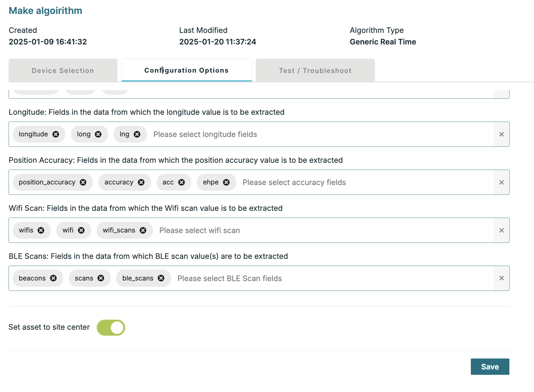Switch to the Device Selection tab

click(x=63, y=71)
